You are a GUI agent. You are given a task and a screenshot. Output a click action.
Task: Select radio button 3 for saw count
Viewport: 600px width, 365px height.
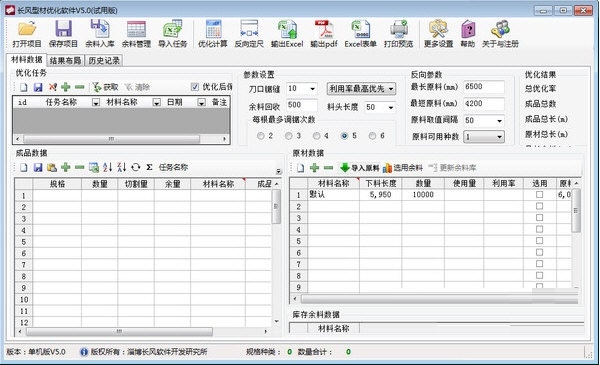pyautogui.click(x=289, y=136)
